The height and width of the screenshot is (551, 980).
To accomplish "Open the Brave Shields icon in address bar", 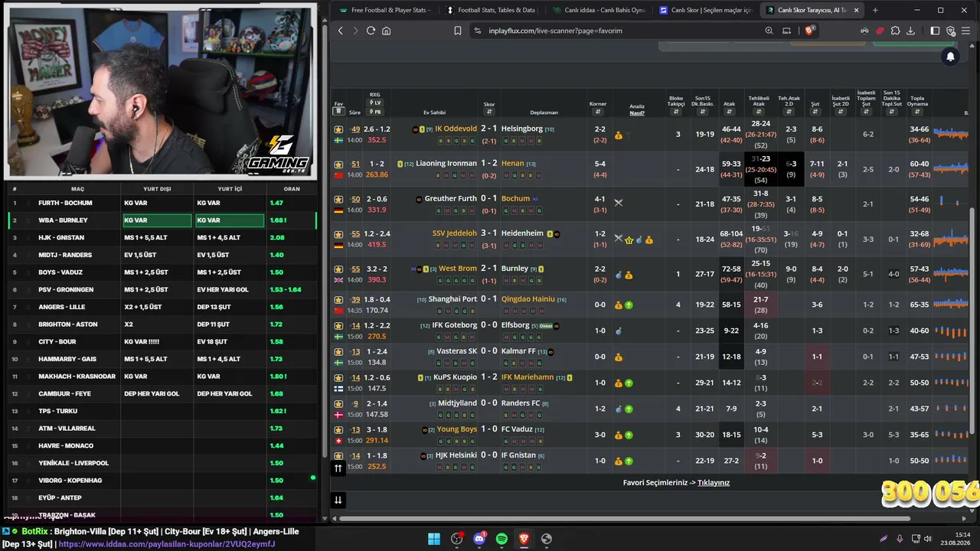I will click(x=809, y=31).
